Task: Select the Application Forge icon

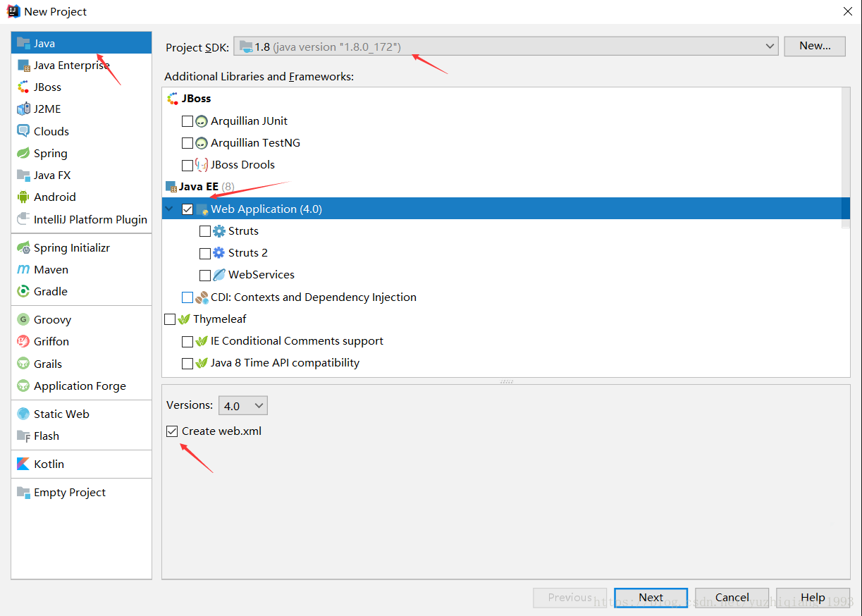Action: point(23,386)
